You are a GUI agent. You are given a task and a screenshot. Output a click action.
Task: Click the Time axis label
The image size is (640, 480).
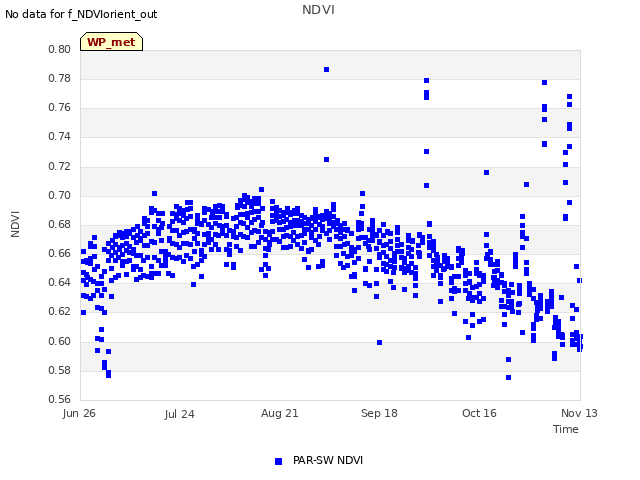click(x=566, y=429)
